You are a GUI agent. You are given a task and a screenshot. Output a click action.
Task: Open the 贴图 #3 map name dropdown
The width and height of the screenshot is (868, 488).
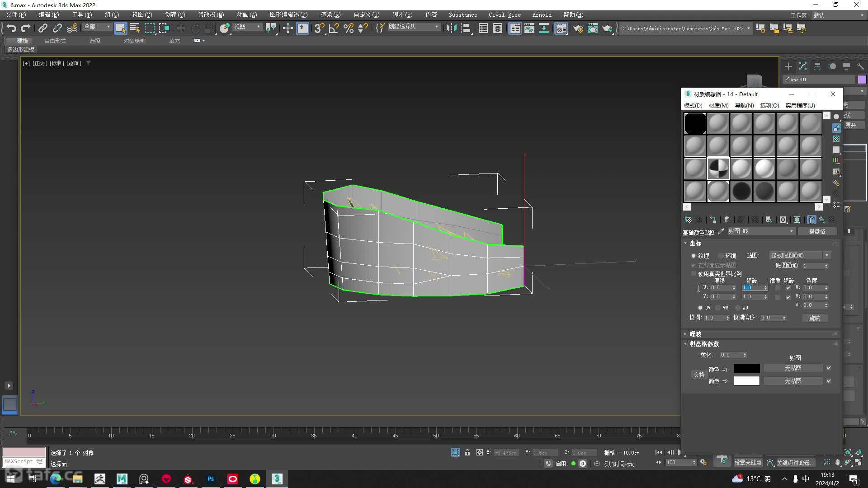coord(761,231)
